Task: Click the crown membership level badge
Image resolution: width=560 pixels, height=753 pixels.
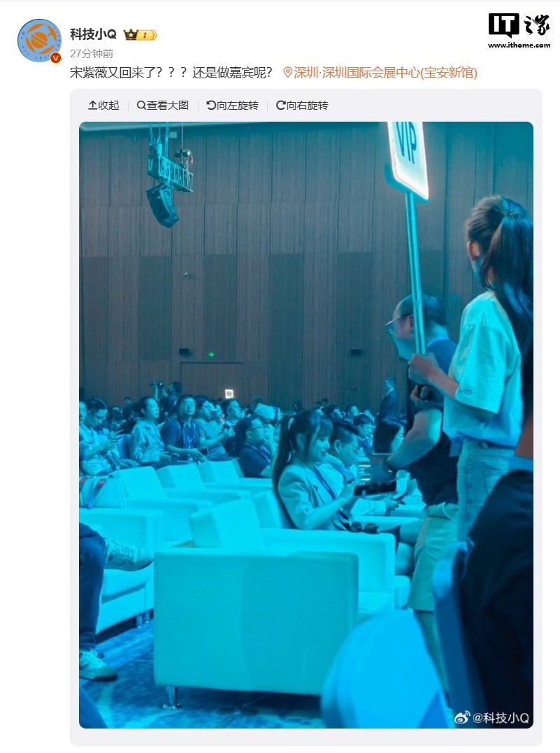Action: coord(141,34)
